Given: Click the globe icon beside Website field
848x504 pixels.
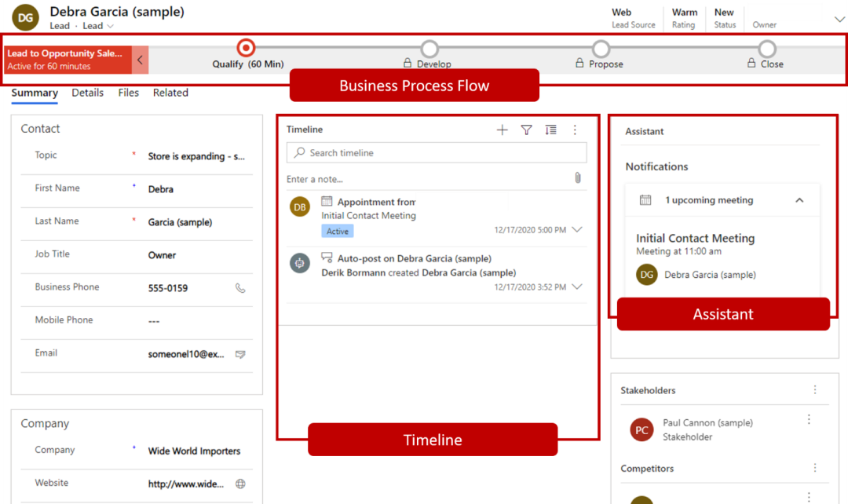Looking at the screenshot, I should tap(240, 484).
